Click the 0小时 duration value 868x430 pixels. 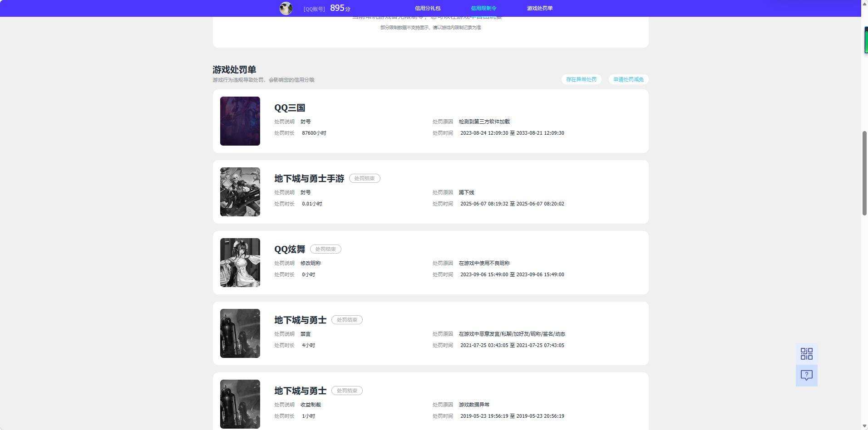click(308, 274)
